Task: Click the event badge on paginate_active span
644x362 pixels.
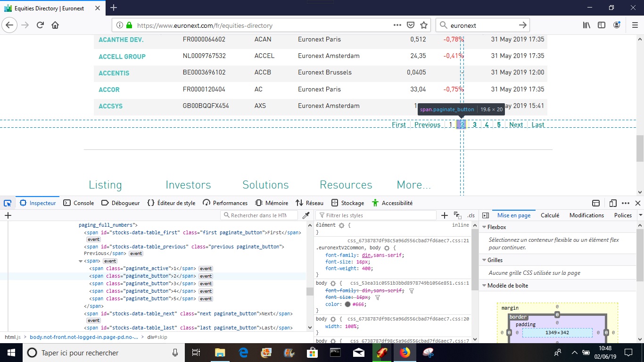Action: click(x=206, y=269)
